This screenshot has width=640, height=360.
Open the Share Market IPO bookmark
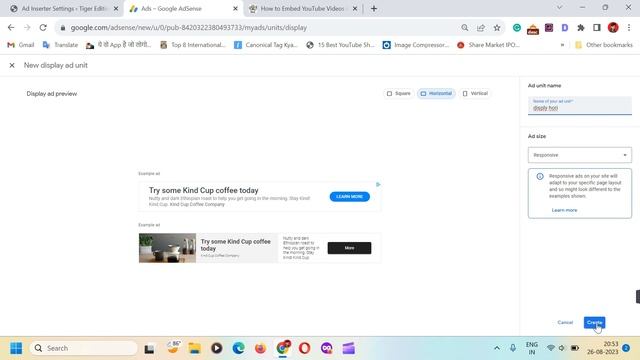(x=489, y=45)
